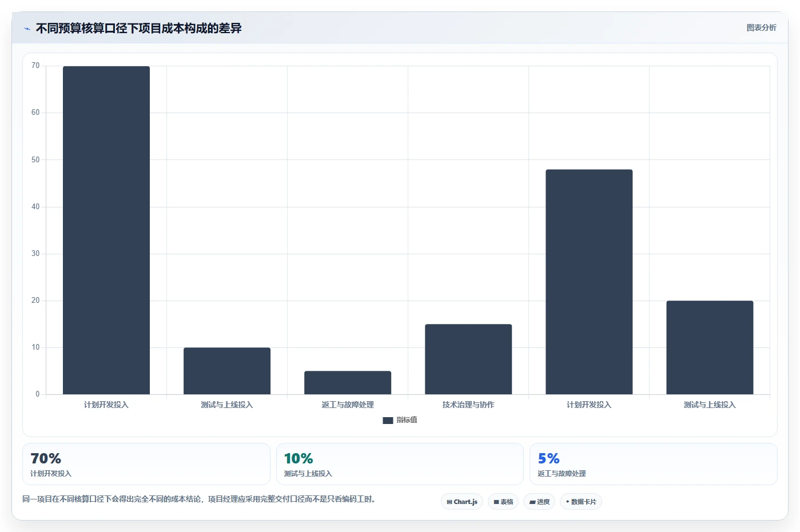Viewport: 800px width, 532px height.
Task: Click the 返工与故障处理 label on the chart axis
Action: (x=348, y=405)
